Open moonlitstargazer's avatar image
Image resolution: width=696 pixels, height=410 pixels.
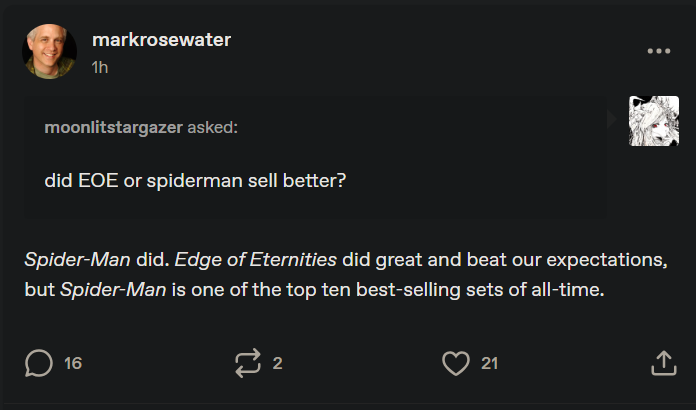(x=653, y=121)
